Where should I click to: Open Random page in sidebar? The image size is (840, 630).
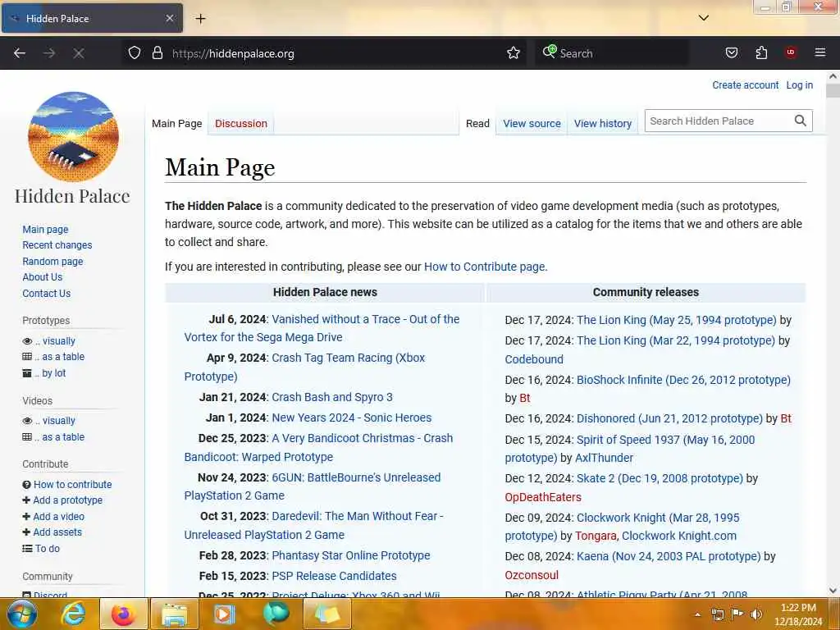tap(52, 262)
